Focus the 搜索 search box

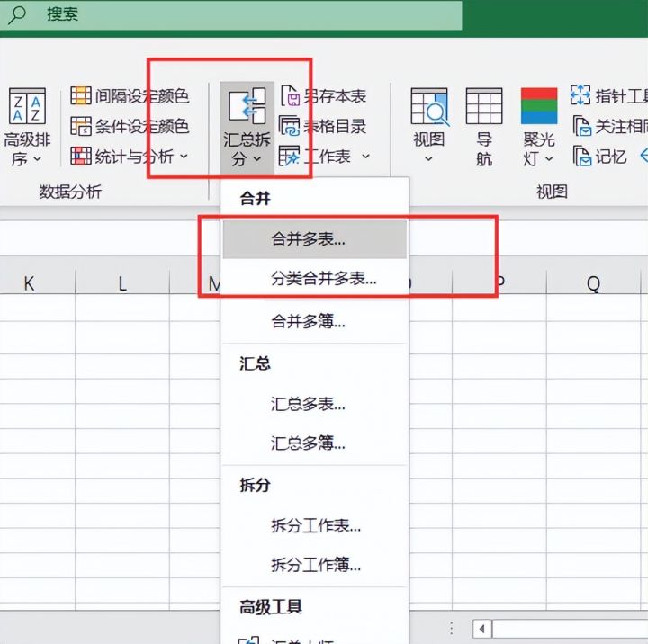point(230,15)
